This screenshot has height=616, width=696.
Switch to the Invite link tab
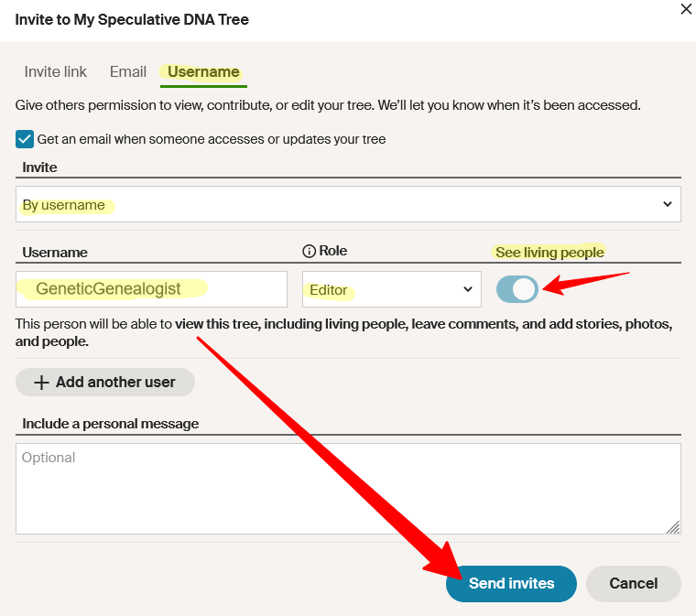56,71
